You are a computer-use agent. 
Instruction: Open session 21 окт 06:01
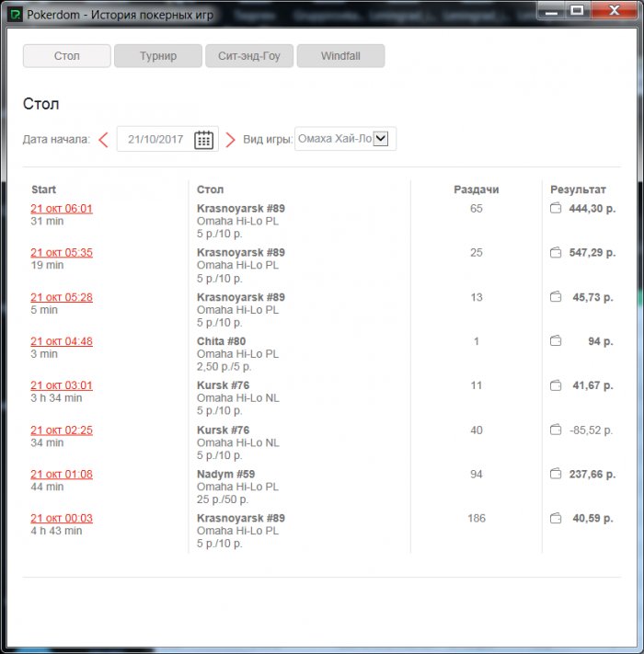point(62,209)
